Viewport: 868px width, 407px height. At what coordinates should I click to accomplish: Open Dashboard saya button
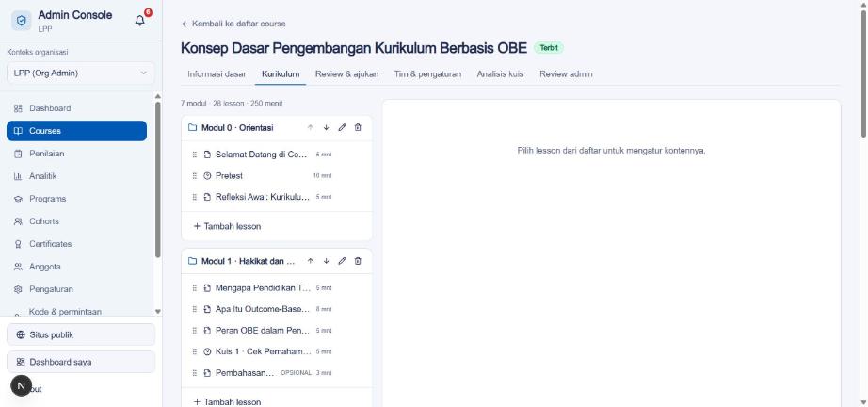(81, 362)
